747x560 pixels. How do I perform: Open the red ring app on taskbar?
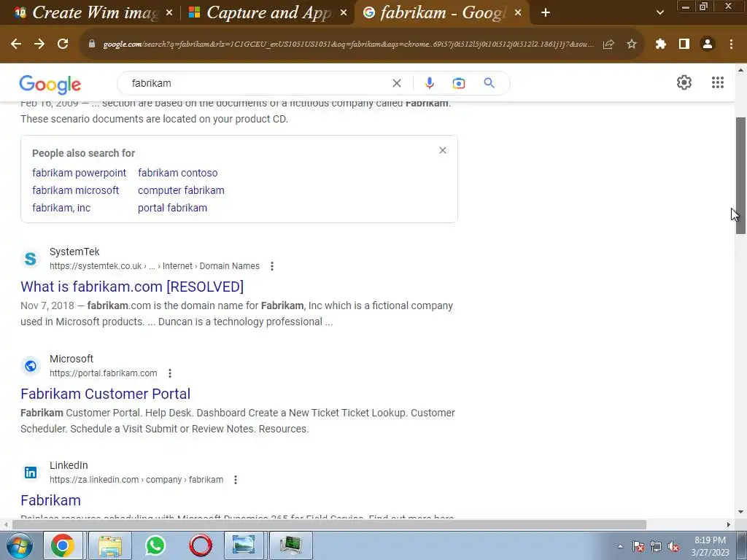(x=201, y=545)
